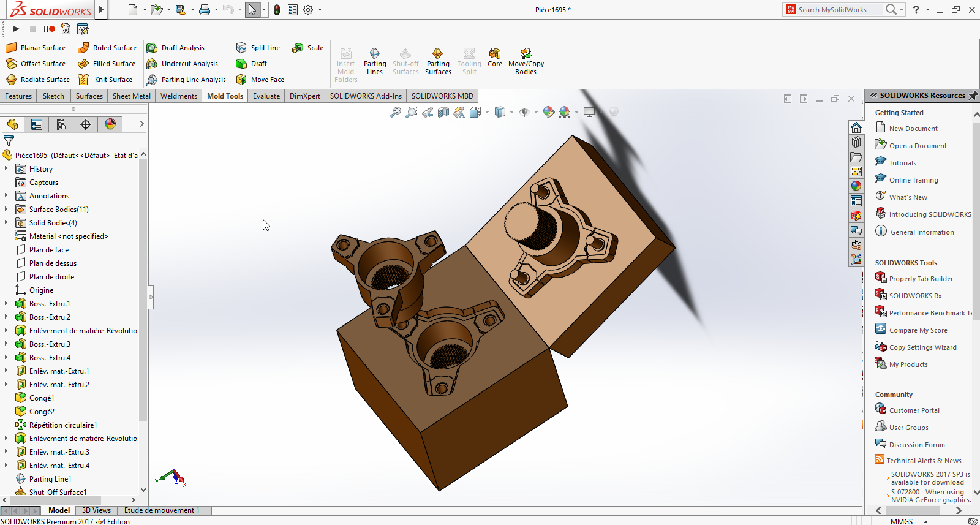Screen dimensions: 980x525
Task: Open the Move Face tool
Action: click(x=260, y=80)
